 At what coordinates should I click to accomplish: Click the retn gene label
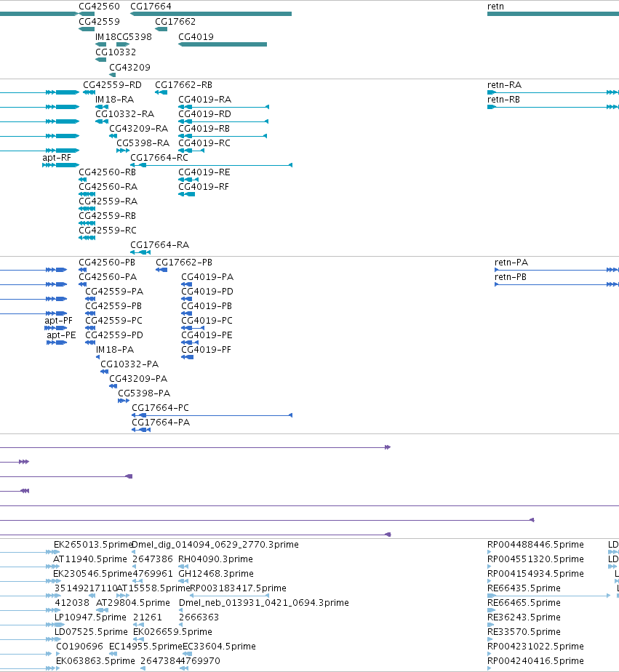pos(495,7)
